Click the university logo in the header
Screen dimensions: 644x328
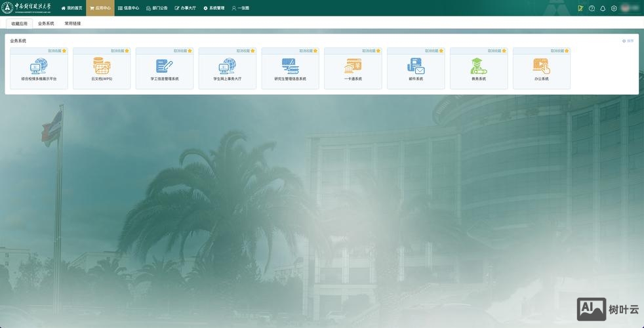pos(27,8)
